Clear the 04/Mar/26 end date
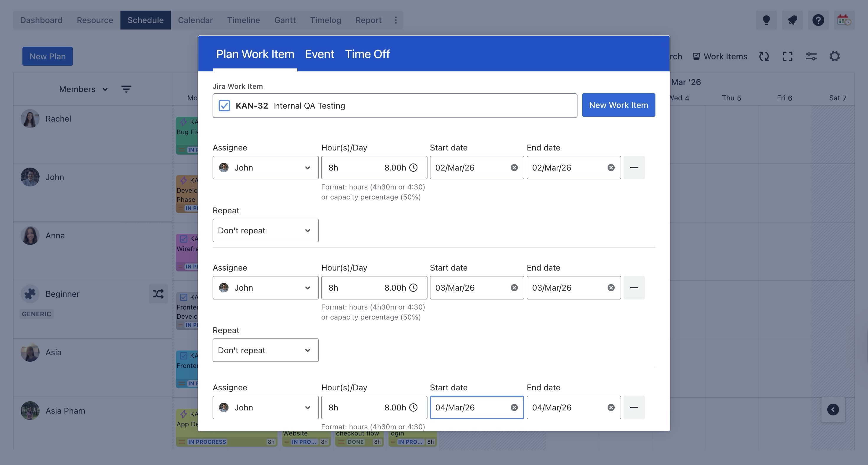The image size is (868, 465). pyautogui.click(x=611, y=408)
